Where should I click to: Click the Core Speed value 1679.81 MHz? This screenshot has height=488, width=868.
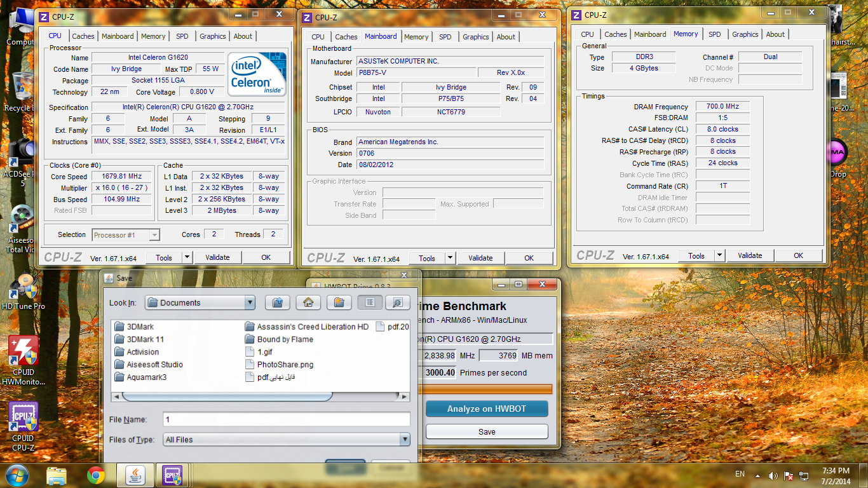(121, 177)
